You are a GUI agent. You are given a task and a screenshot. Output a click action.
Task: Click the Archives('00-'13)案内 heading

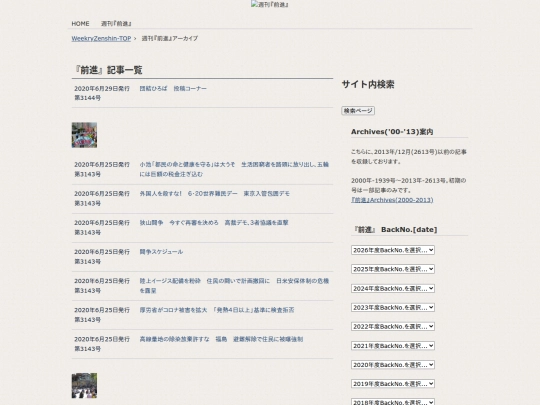(392, 132)
